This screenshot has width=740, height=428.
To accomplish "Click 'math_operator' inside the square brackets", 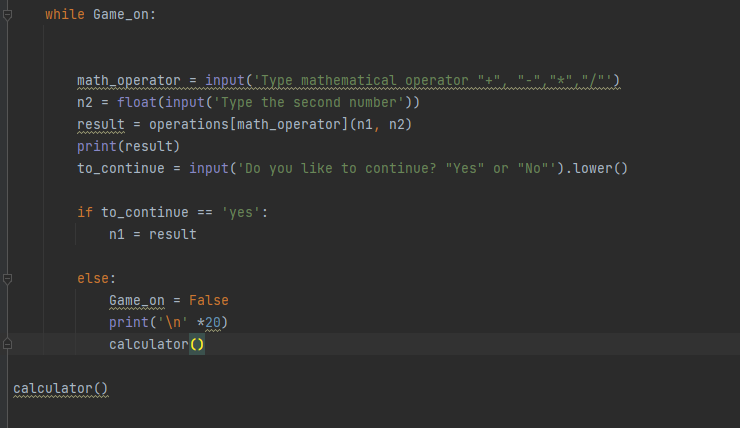I will [x=289, y=125].
